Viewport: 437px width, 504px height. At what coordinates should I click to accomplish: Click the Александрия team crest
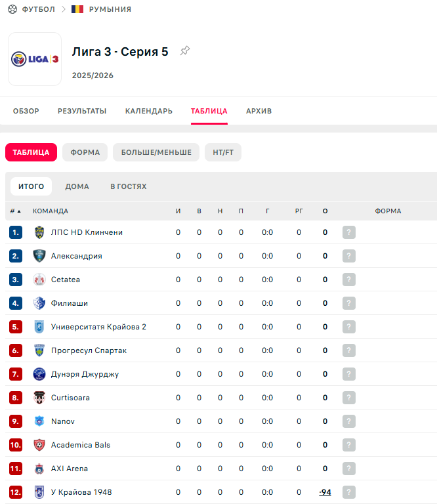[39, 256]
